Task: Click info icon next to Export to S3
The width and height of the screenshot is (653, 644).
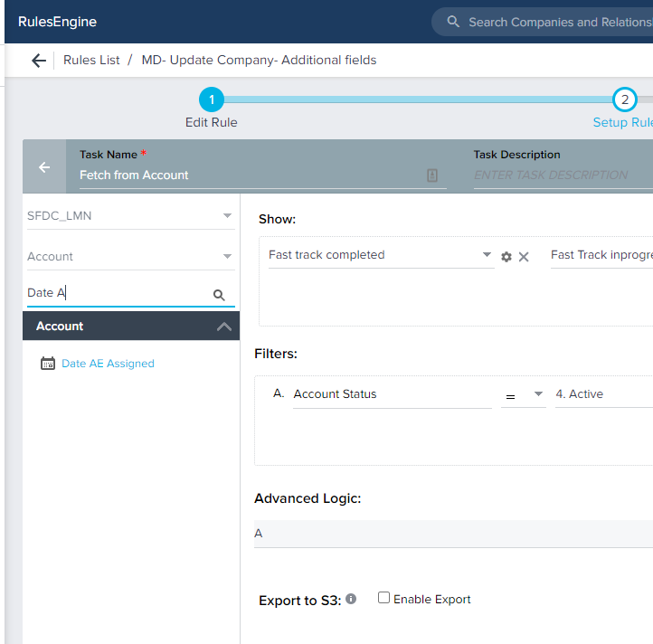Action: 351,599
